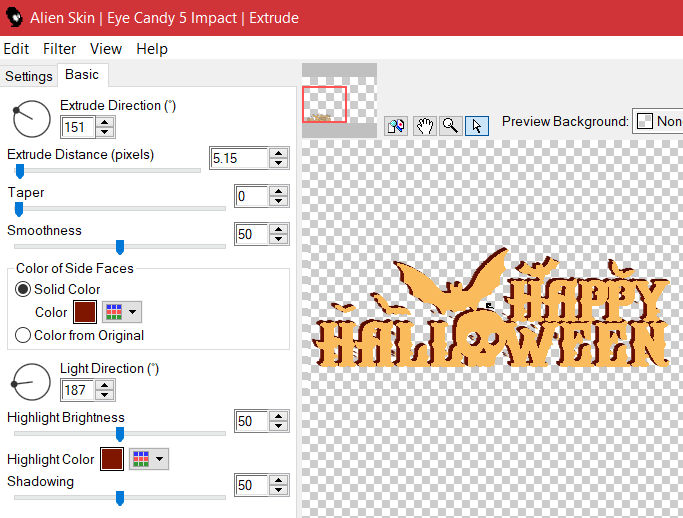683x518 pixels.
Task: Select the Zoom magnifier tool
Action: pyautogui.click(x=451, y=125)
